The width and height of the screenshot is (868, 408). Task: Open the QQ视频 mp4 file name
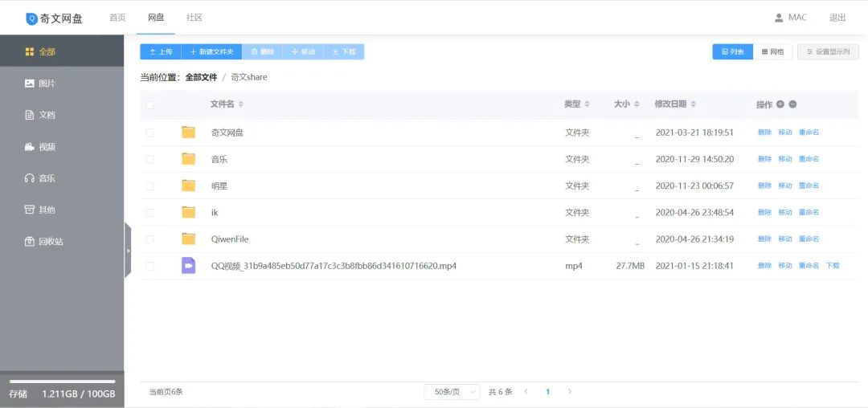[x=334, y=265]
